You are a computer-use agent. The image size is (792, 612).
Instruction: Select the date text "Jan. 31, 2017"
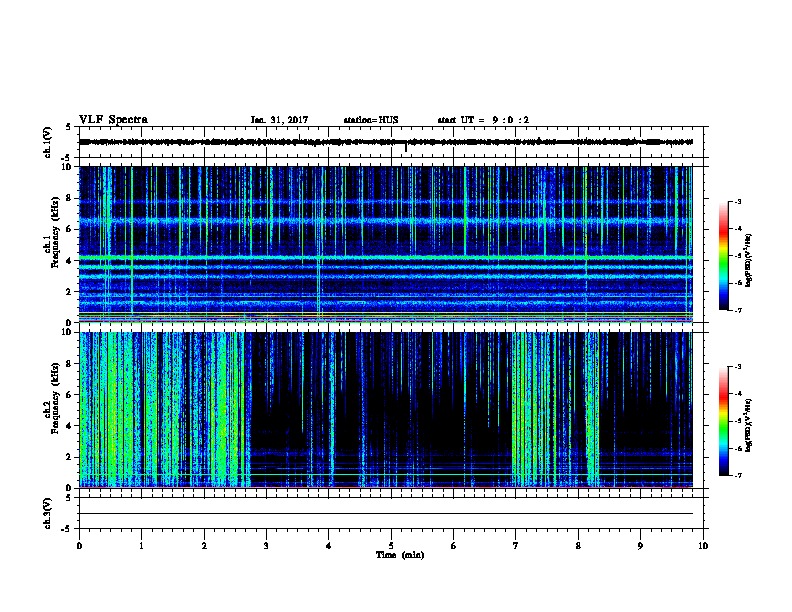click(x=279, y=120)
